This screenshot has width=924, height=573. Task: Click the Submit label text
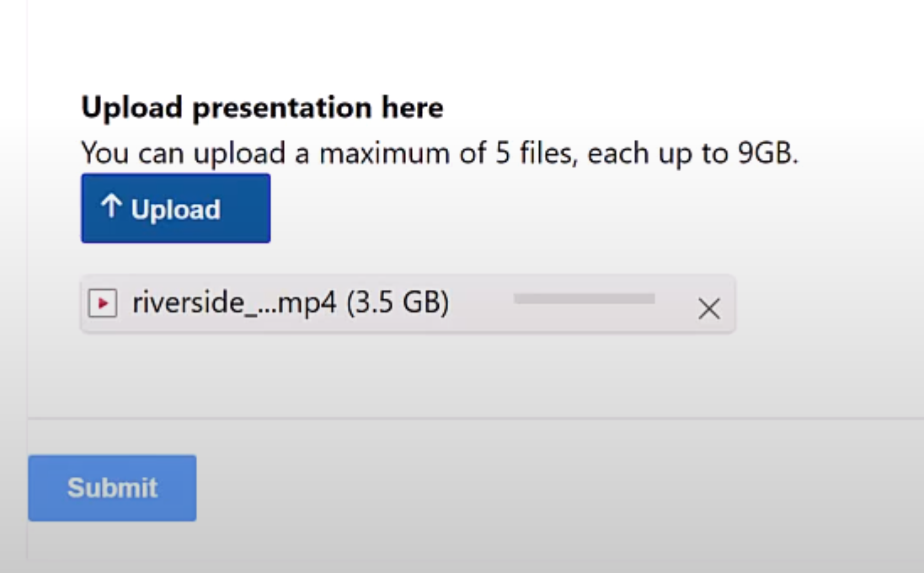[x=112, y=488]
